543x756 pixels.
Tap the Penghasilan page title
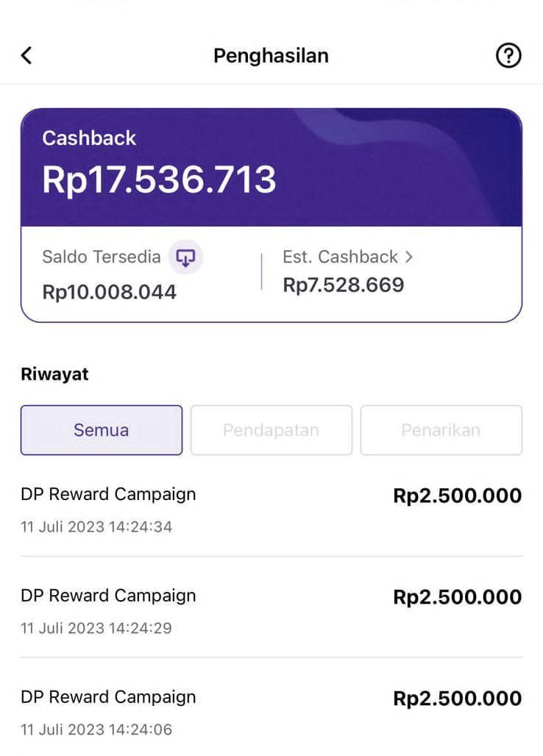(x=271, y=56)
